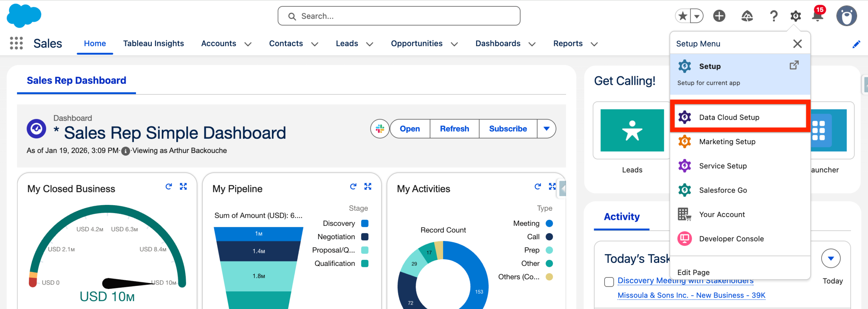868x309 pixels.
Task: Select Marketing Setup menu item
Action: click(740, 142)
